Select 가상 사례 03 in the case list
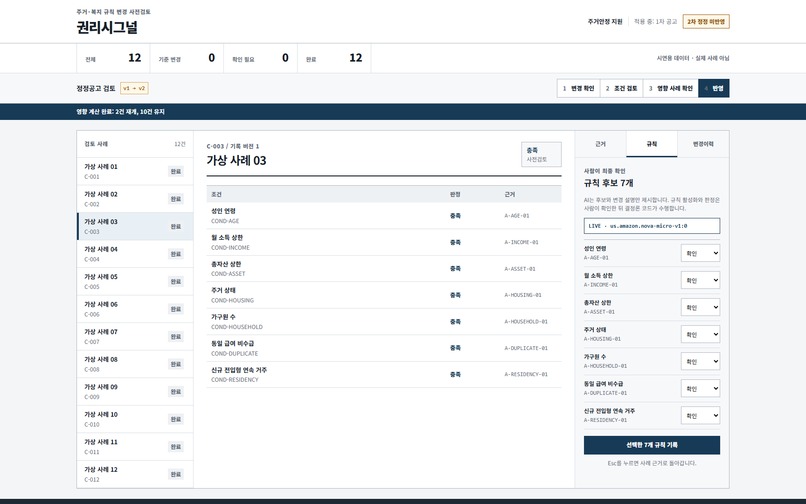 click(x=135, y=226)
